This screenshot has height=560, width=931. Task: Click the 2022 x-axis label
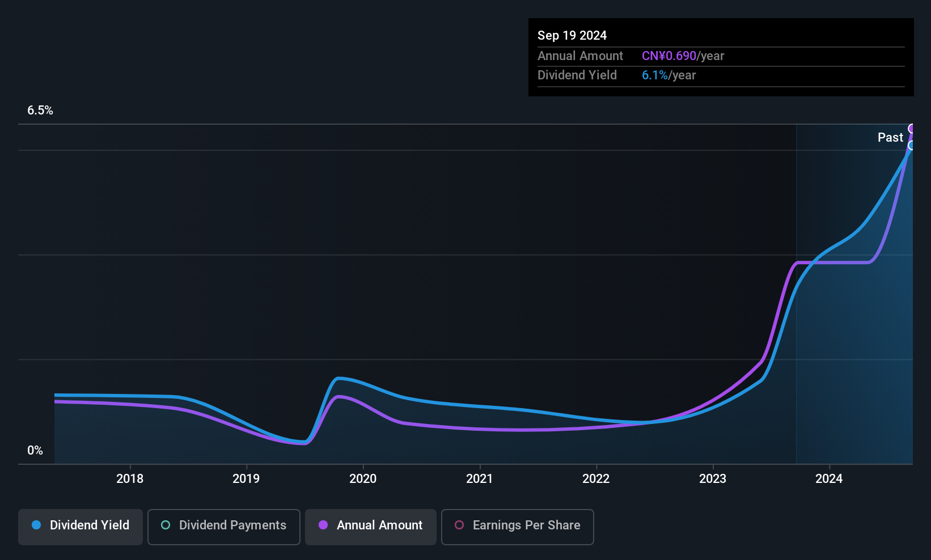pos(596,479)
